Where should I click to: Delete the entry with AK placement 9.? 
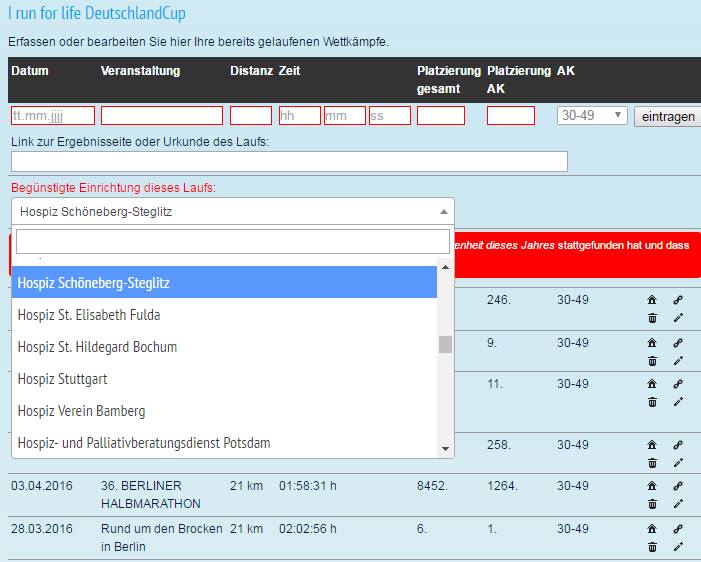pos(652,361)
